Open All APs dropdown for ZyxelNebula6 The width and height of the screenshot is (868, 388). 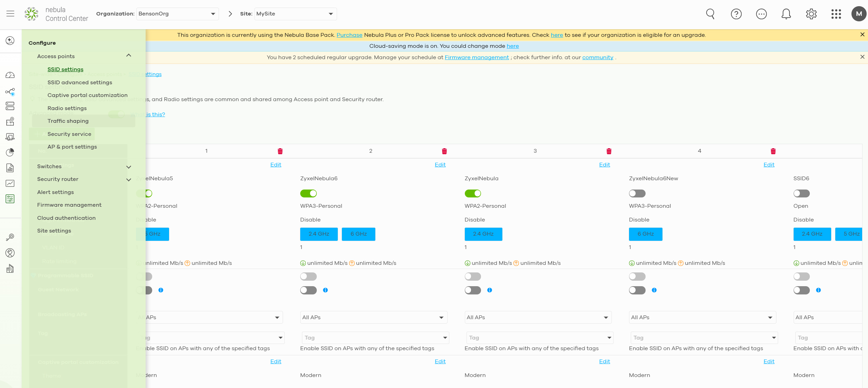click(374, 317)
